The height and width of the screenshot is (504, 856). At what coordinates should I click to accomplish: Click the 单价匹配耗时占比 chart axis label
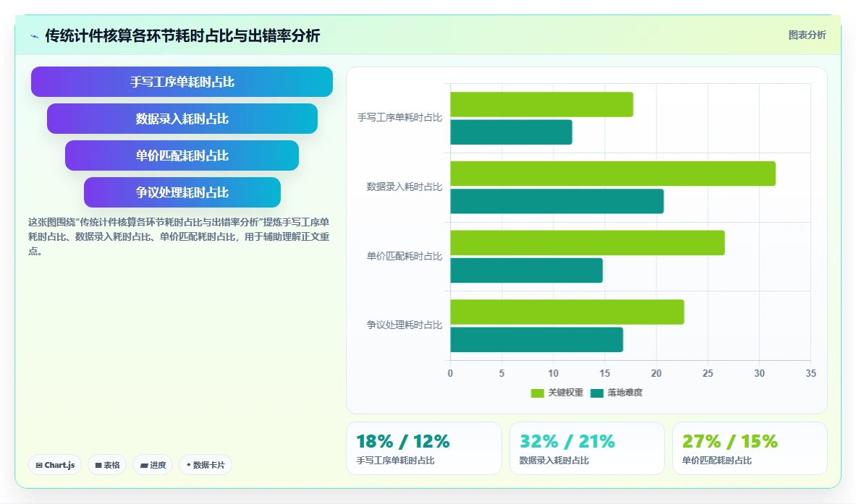coord(404,256)
